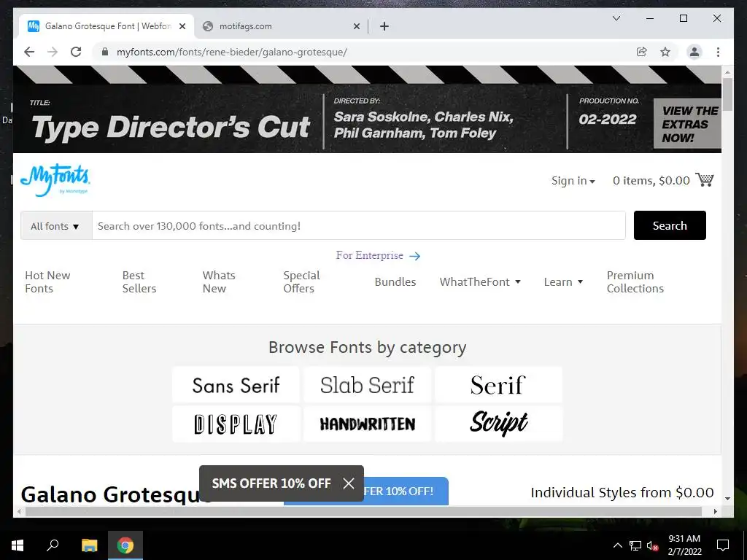
Task: Open File Explorer from taskbar
Action: [89, 545]
